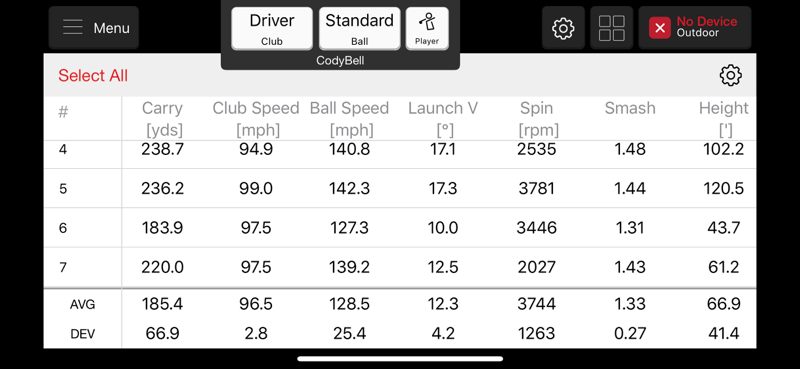The image size is (800, 369).
Task: Tap the AVG summary row label
Action: point(82,305)
